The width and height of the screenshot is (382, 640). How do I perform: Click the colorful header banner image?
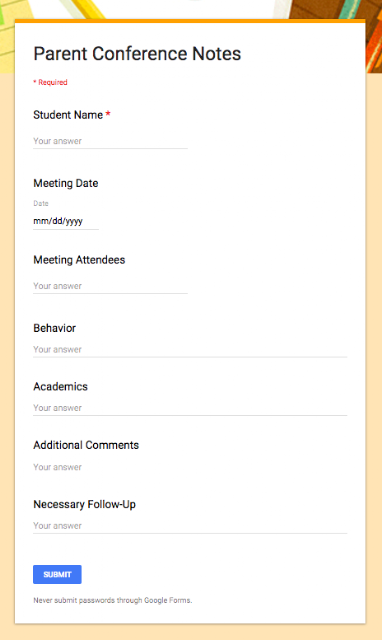click(x=191, y=9)
